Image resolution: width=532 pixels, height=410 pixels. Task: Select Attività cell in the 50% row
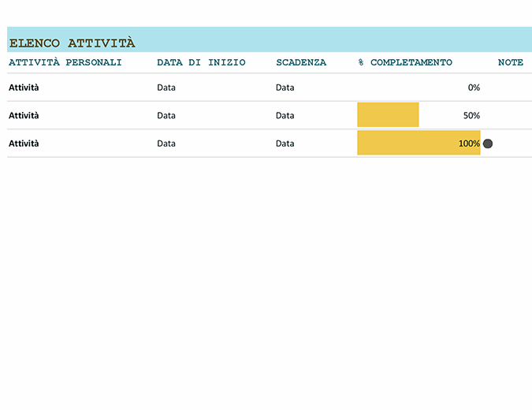click(24, 115)
